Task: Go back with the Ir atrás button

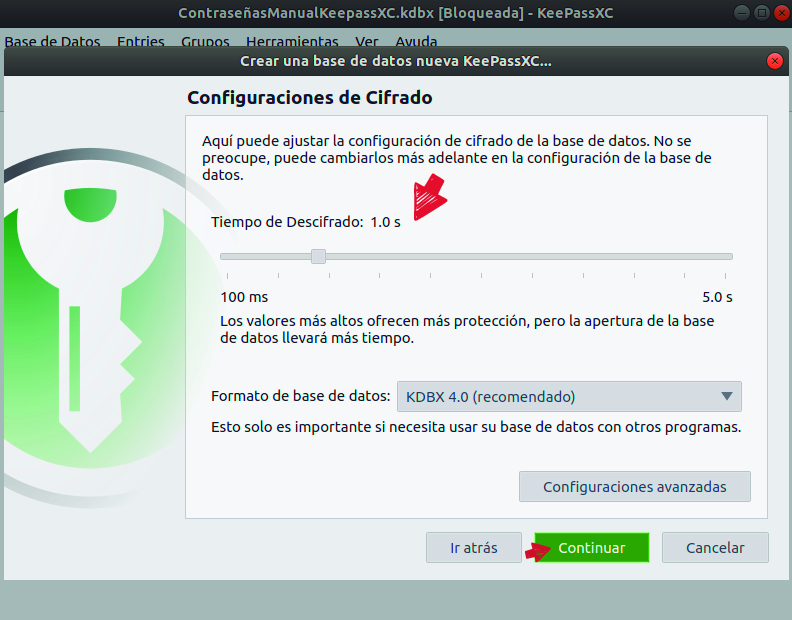Action: point(474,547)
